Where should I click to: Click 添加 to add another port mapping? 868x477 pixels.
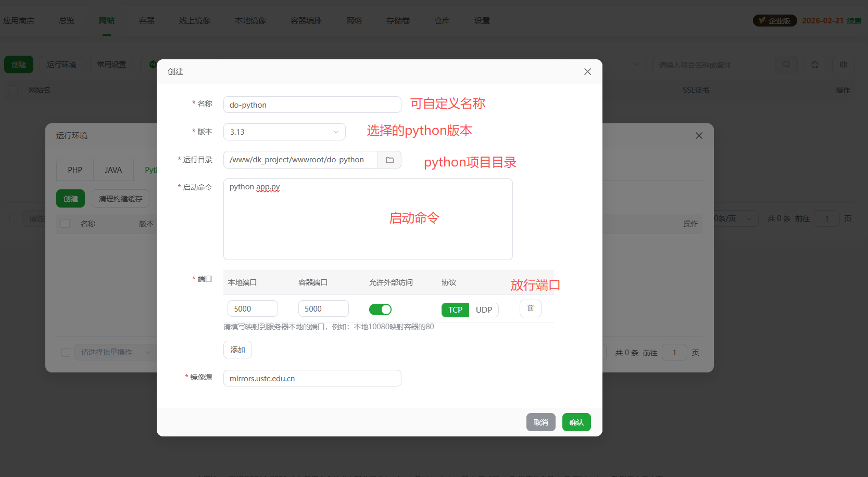[237, 349]
